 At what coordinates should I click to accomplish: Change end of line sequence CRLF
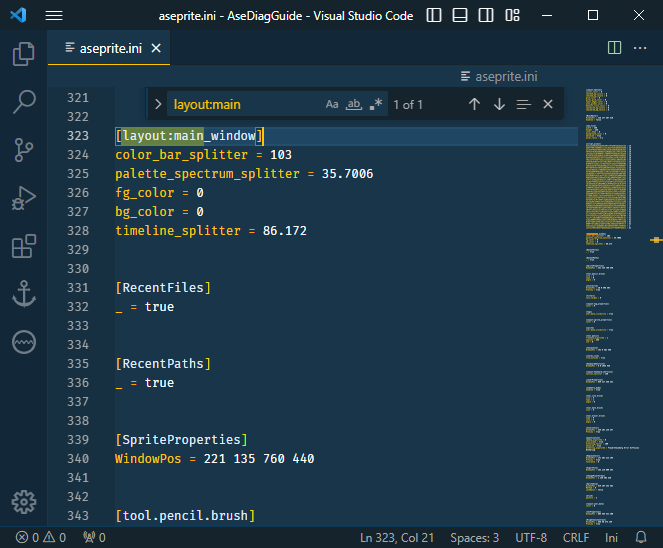click(576, 537)
